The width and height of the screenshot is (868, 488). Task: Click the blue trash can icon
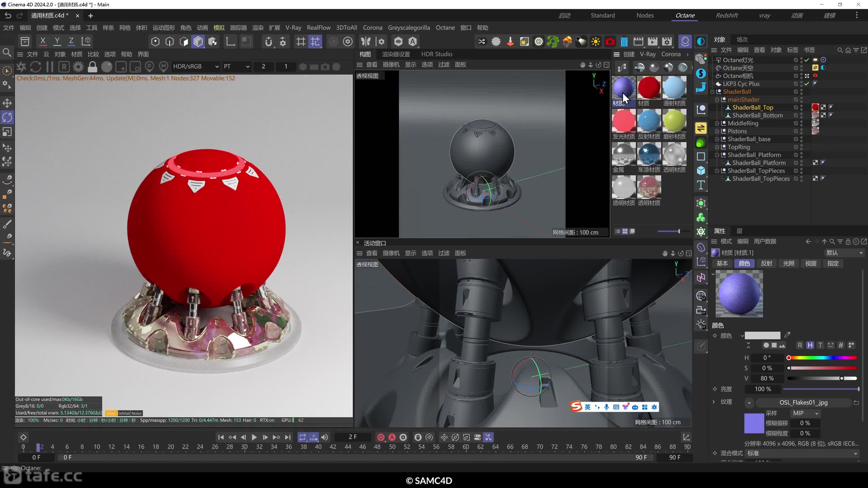[x=624, y=42]
